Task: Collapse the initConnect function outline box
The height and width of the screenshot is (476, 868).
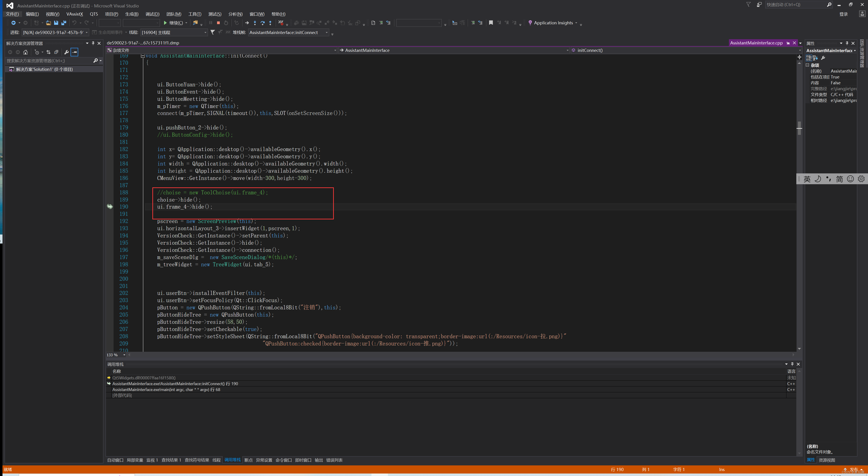Action: click(142, 56)
